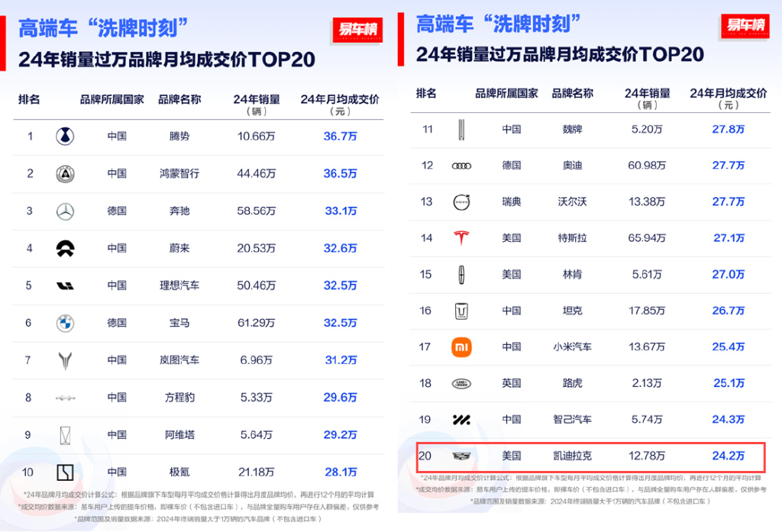Viewport: 782px width, 532px height.
Task: Click the brand name 小米汽车
Action: [572, 347]
